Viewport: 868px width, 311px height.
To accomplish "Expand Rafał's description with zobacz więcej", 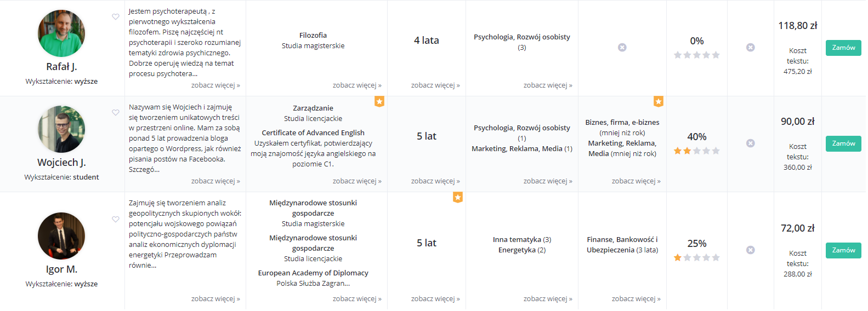I will pyautogui.click(x=215, y=85).
